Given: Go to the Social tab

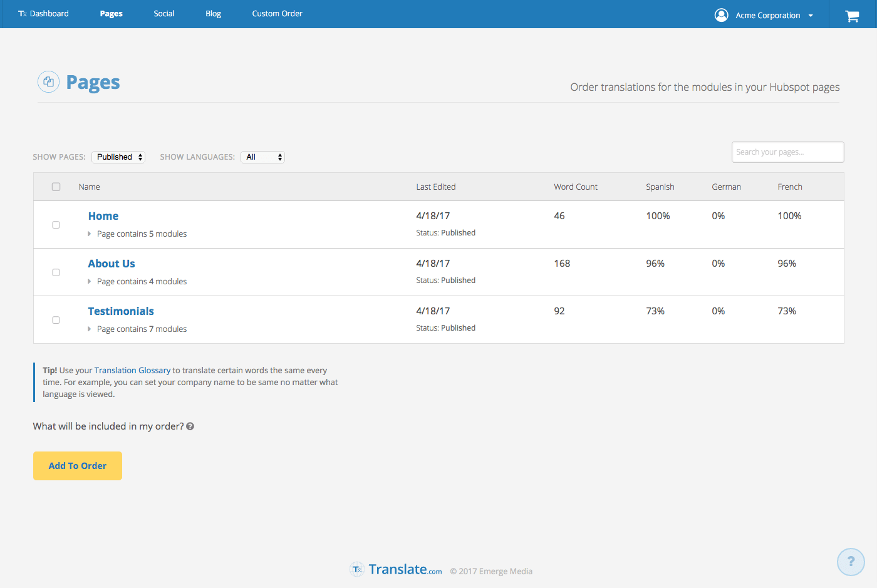Looking at the screenshot, I should point(164,14).
